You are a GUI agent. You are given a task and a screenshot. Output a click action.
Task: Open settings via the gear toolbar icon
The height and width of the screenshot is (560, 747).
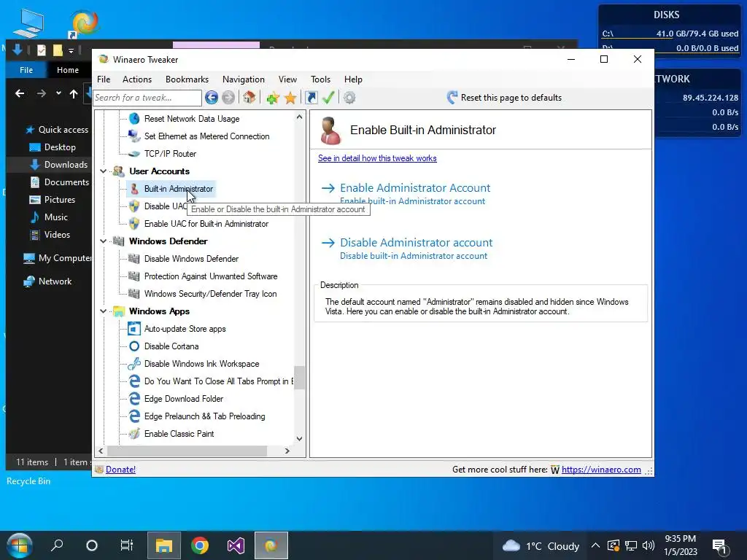pyautogui.click(x=349, y=98)
